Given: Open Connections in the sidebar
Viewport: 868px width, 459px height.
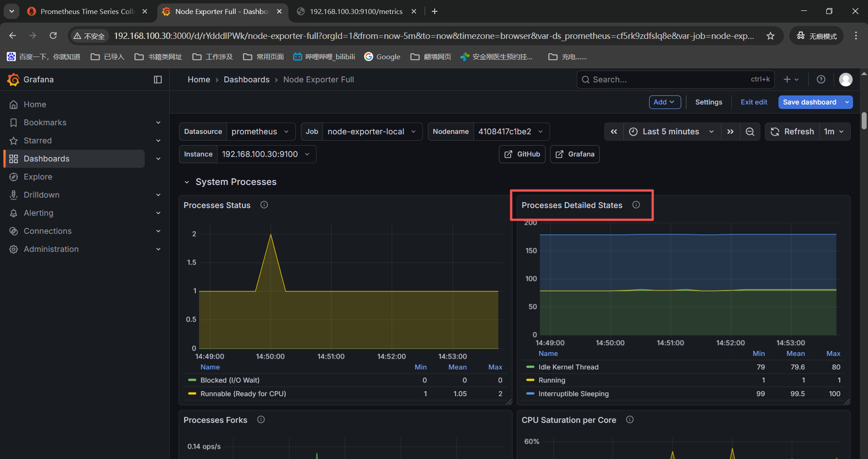Looking at the screenshot, I should (x=47, y=231).
